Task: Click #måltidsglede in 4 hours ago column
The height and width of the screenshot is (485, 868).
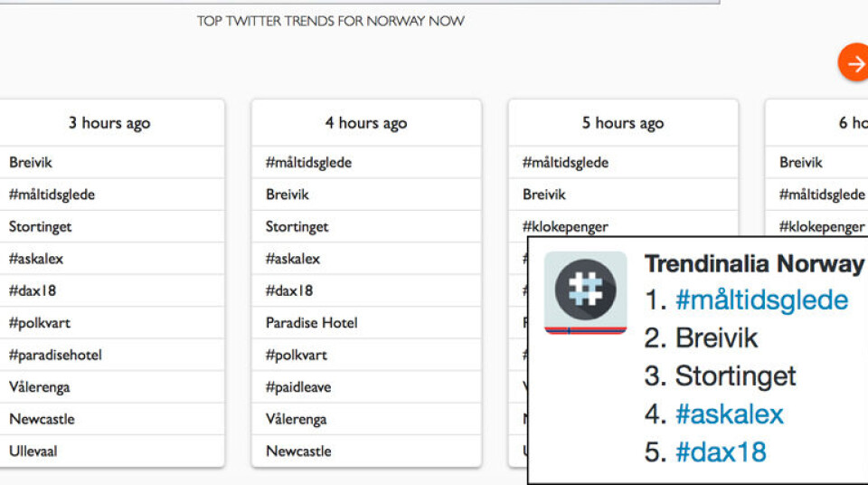Action: tap(308, 163)
